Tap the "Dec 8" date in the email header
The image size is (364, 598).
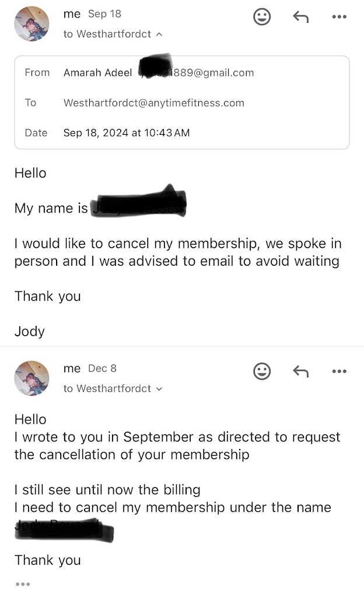pyautogui.click(x=102, y=368)
